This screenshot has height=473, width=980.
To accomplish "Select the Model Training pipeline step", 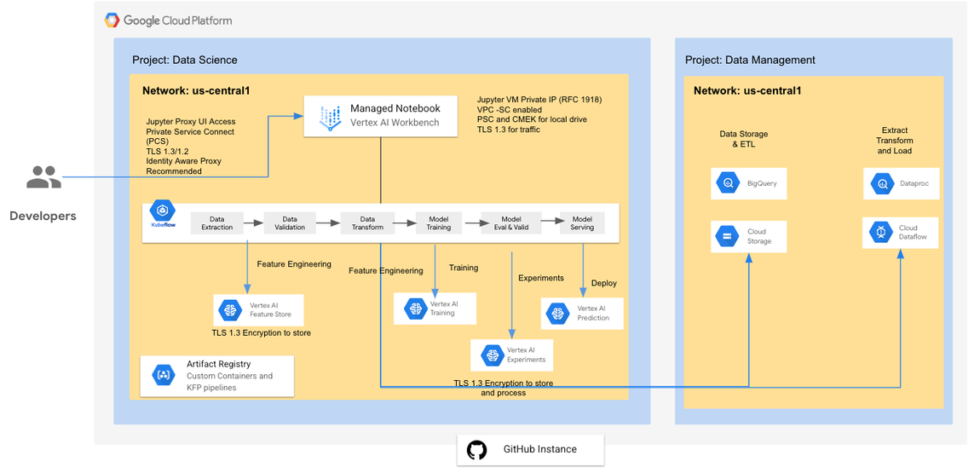I will tap(439, 223).
